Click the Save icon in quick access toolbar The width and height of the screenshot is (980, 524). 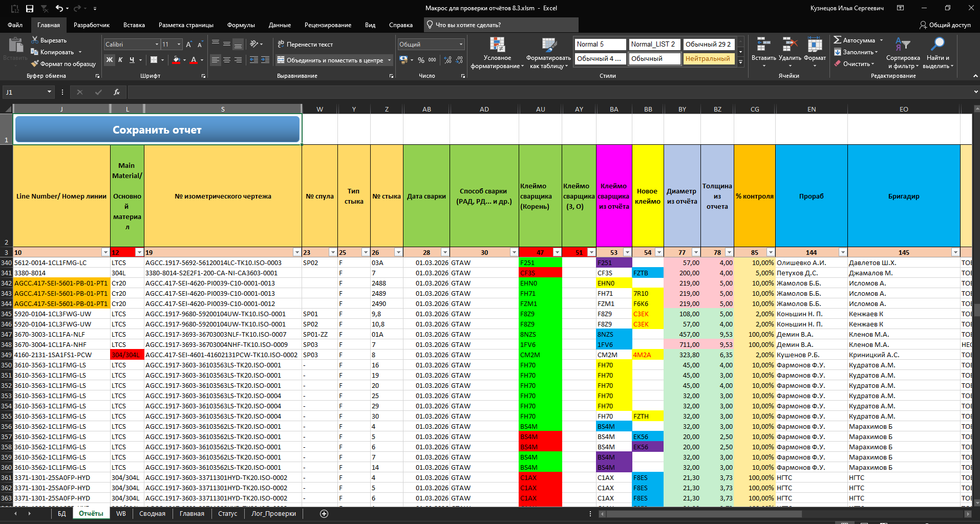pos(30,8)
